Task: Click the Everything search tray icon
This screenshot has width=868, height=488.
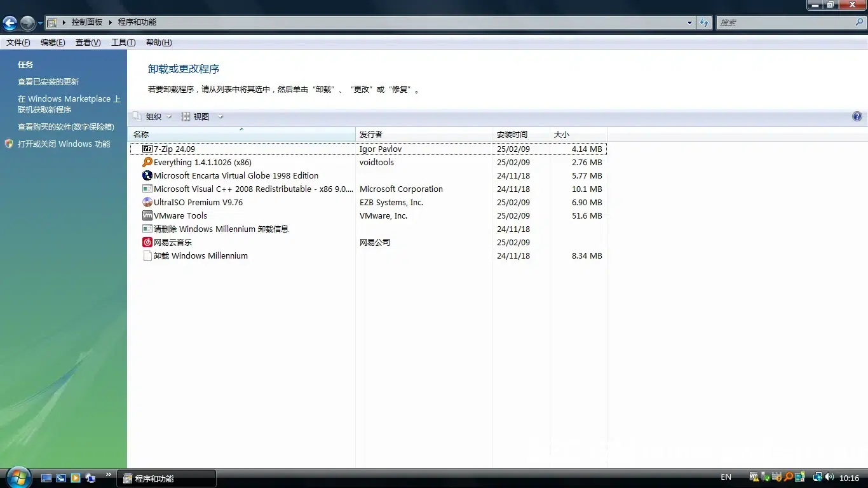Action: tap(789, 477)
